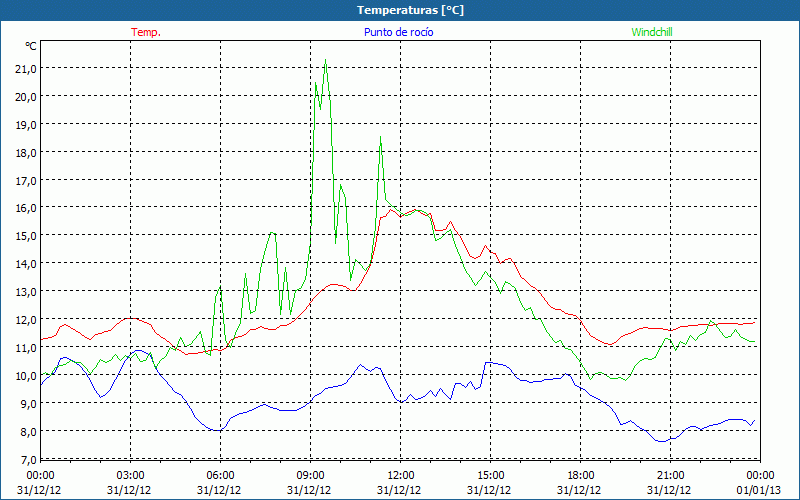Click the 7,0 y-axis value

[x=28, y=459]
